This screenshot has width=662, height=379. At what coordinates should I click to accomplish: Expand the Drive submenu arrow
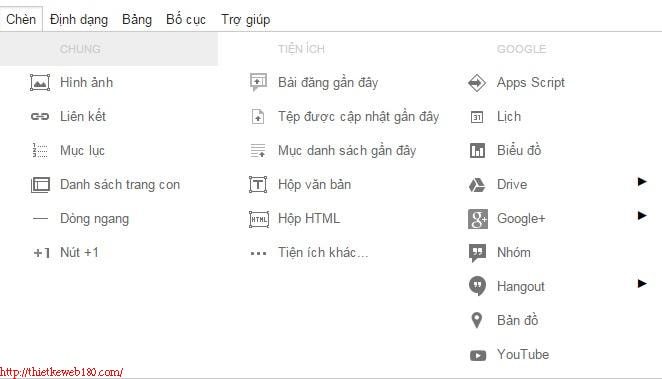tap(642, 181)
